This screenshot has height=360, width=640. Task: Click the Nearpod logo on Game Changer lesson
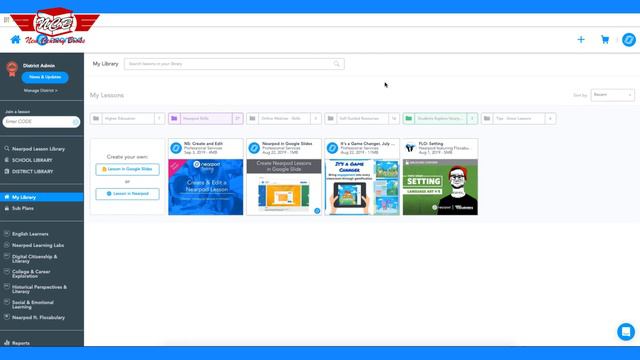point(332,148)
